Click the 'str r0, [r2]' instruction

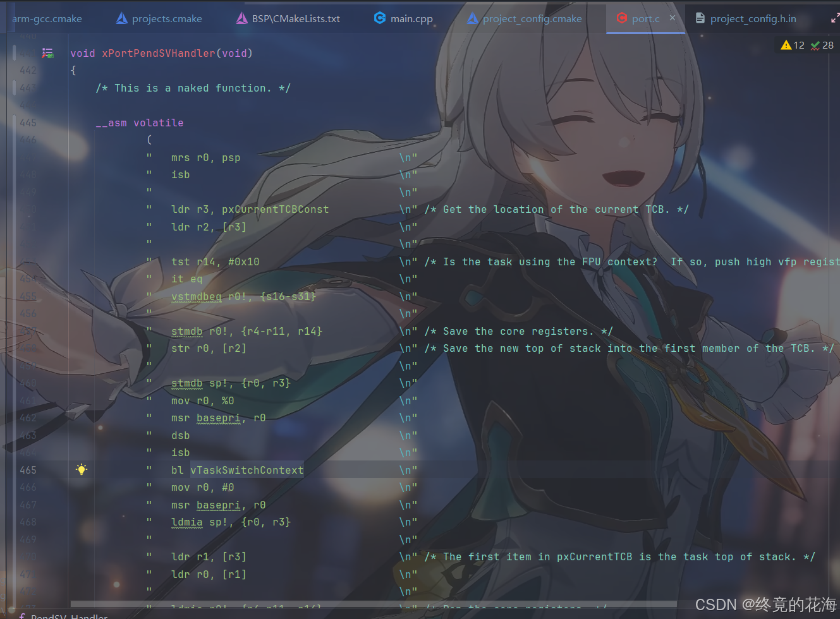tap(209, 348)
